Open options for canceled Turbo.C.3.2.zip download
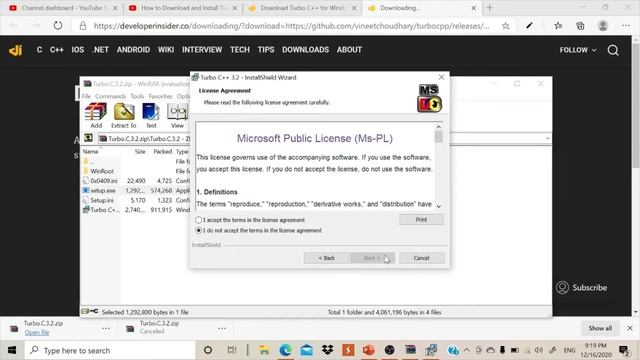 222,328
